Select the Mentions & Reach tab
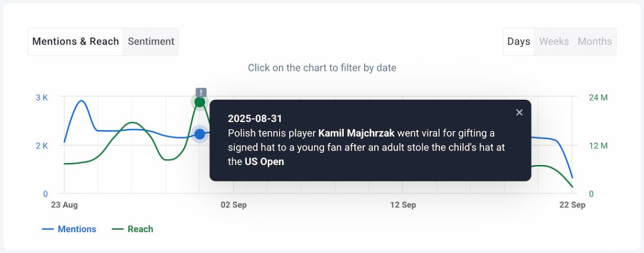This screenshot has width=644, height=253. coord(76,41)
